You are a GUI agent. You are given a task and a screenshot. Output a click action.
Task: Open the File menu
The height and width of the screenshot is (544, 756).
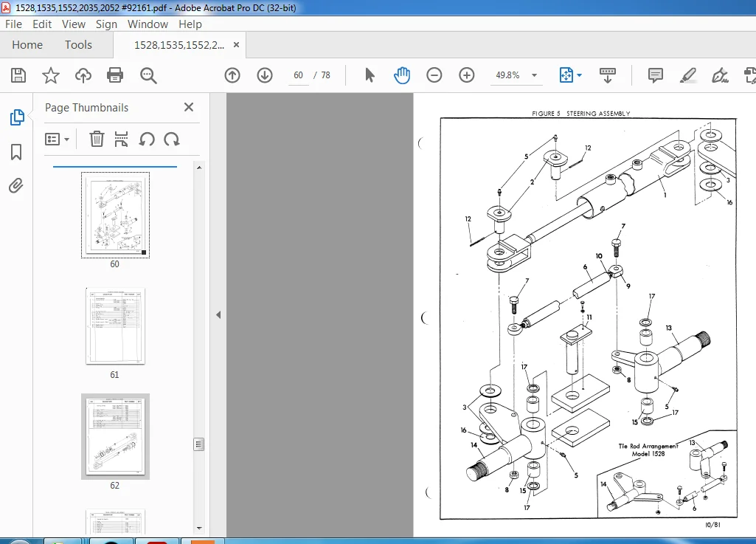click(x=13, y=24)
